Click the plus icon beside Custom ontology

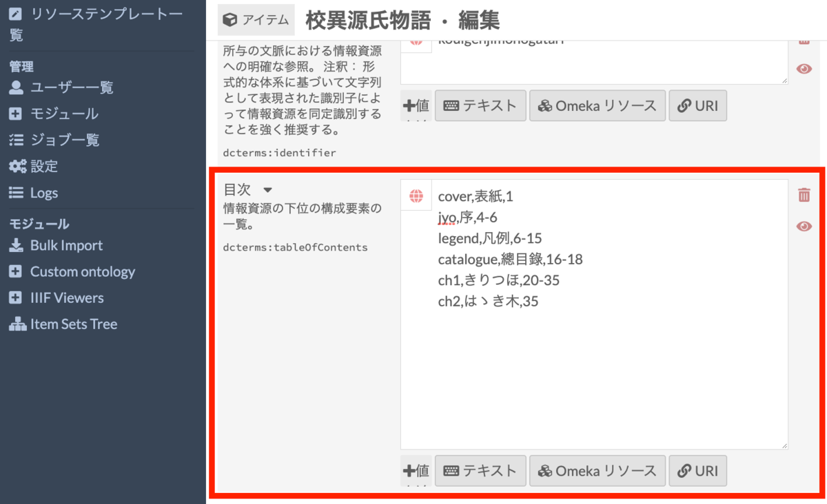click(x=16, y=271)
